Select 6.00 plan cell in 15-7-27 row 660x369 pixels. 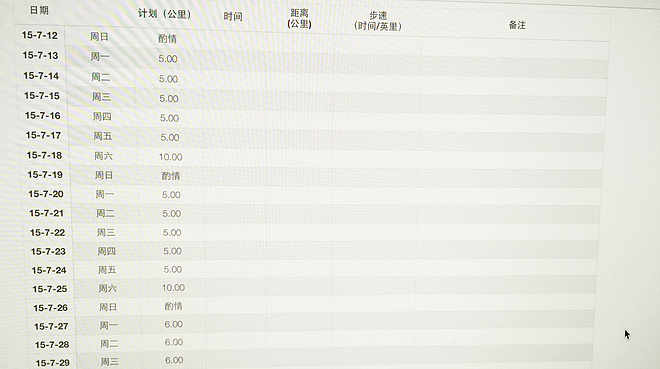coord(174,324)
